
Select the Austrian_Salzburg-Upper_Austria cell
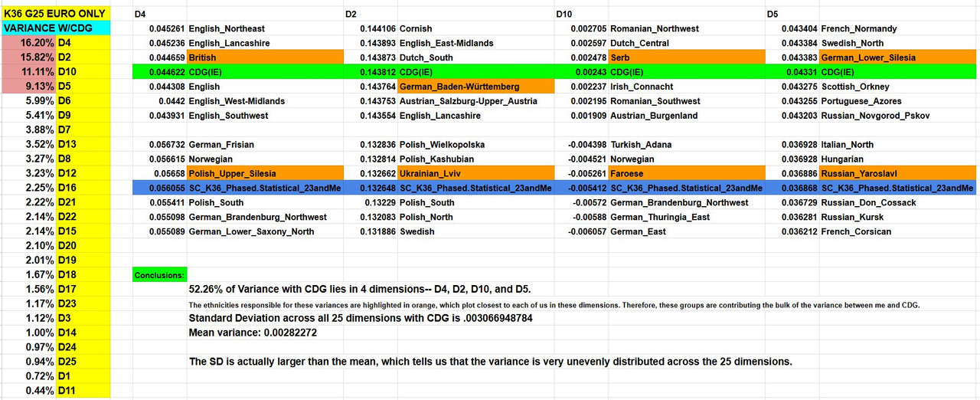tap(476, 101)
